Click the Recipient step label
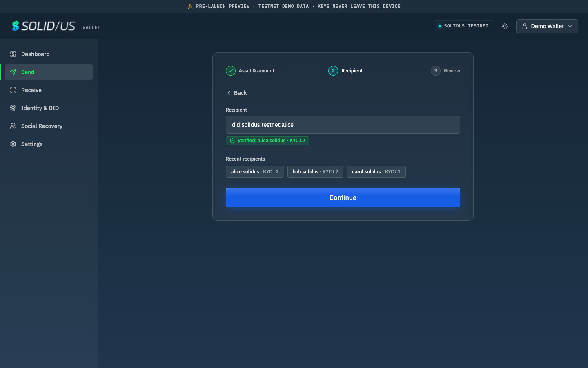Viewport: 588px width, 368px height. [x=352, y=71]
